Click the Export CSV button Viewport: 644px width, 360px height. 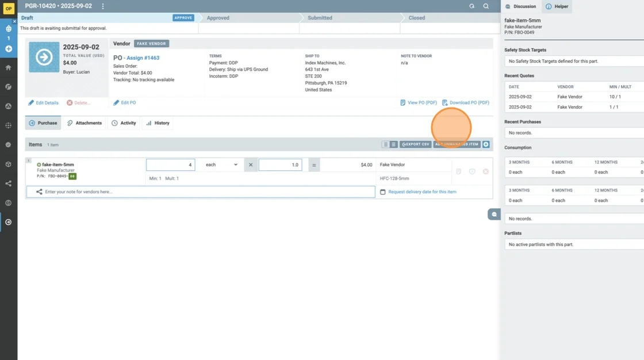(x=415, y=144)
